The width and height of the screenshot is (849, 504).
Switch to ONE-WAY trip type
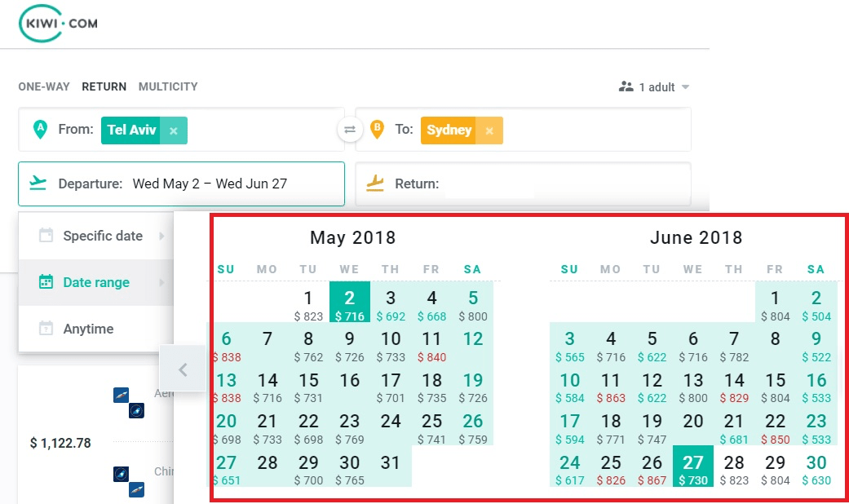(x=44, y=86)
